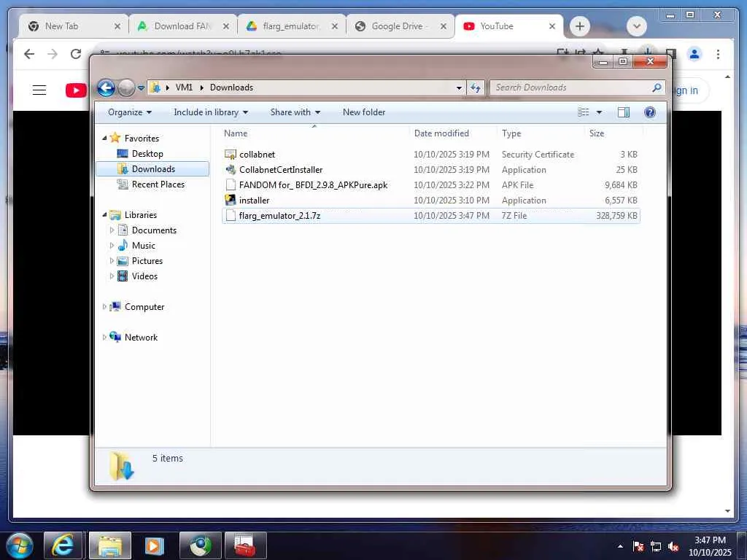Collapse the Libraries group

click(x=104, y=215)
